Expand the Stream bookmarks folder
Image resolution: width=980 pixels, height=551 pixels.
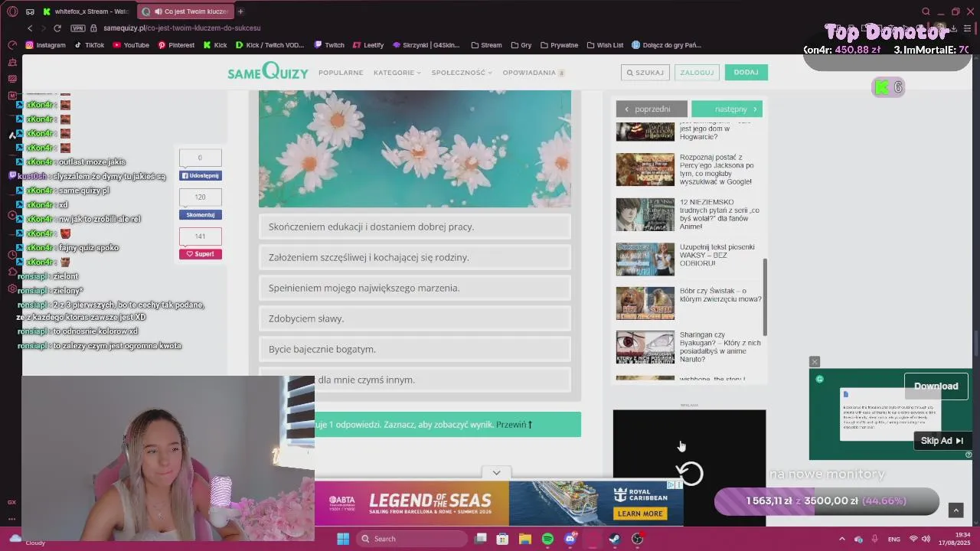click(x=486, y=45)
